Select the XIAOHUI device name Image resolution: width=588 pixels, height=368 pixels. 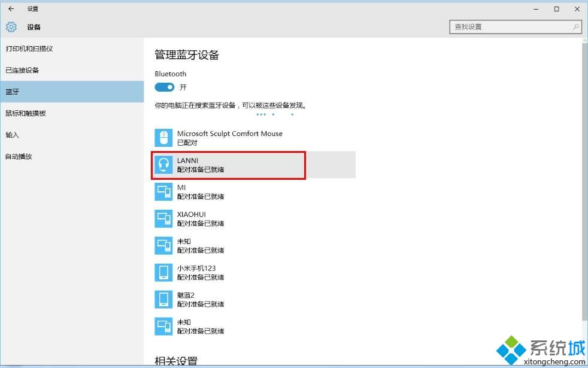tap(191, 215)
